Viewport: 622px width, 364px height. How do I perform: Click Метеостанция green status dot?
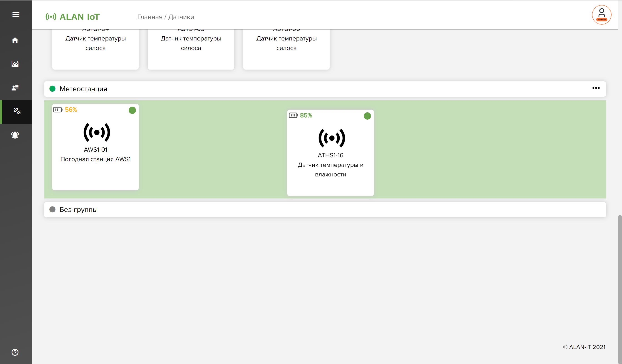click(52, 89)
